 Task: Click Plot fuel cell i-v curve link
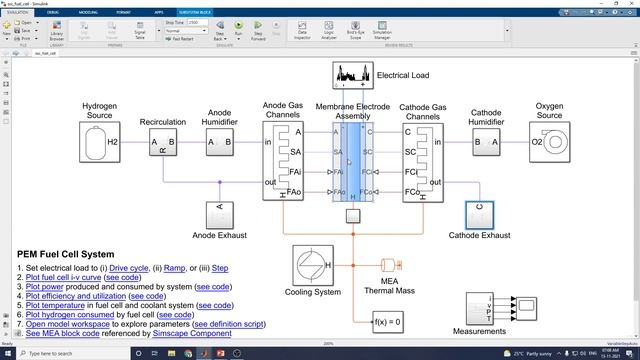(x=63, y=278)
